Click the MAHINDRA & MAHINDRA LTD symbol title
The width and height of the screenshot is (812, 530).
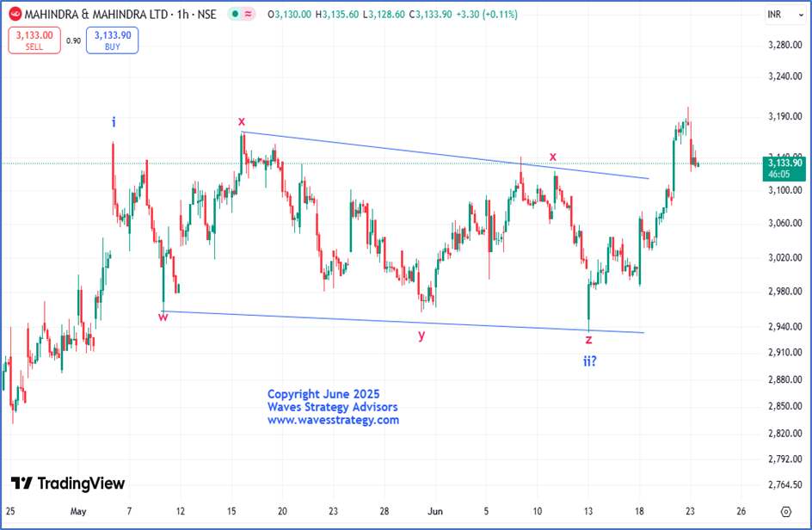[x=96, y=14]
